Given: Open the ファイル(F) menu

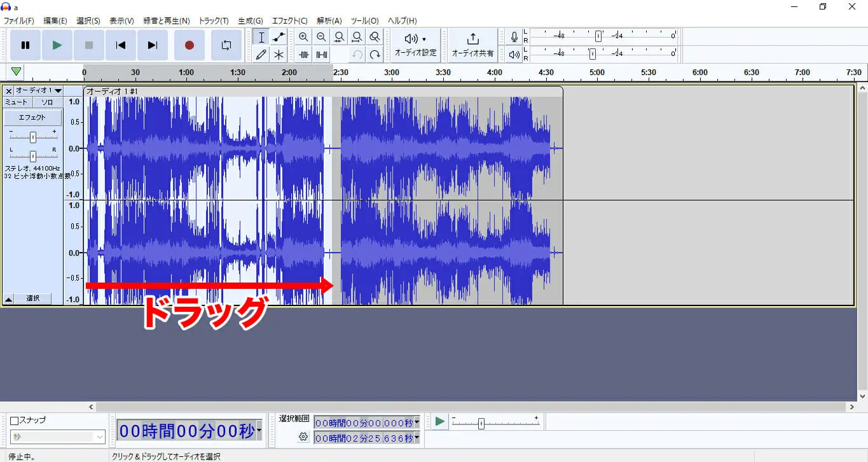Looking at the screenshot, I should pos(19,20).
